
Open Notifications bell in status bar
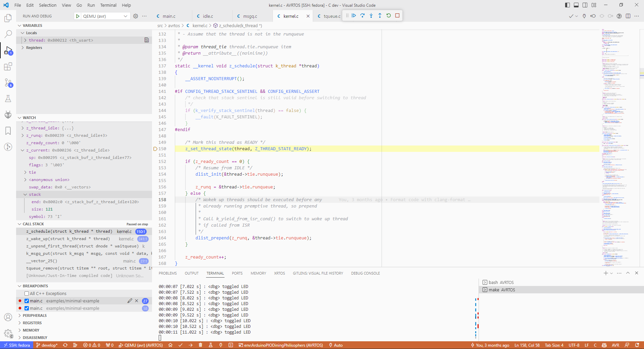point(637,345)
